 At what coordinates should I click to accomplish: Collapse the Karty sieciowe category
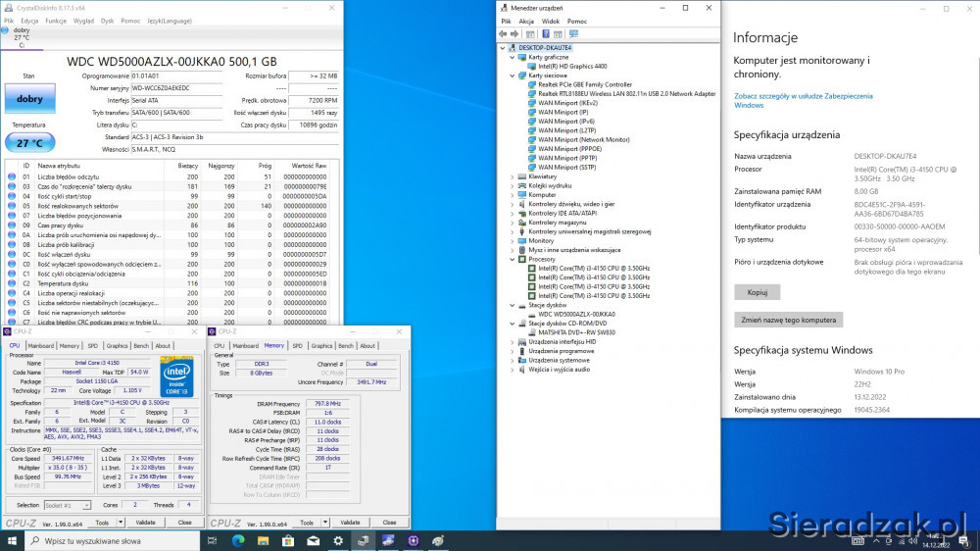[x=513, y=75]
